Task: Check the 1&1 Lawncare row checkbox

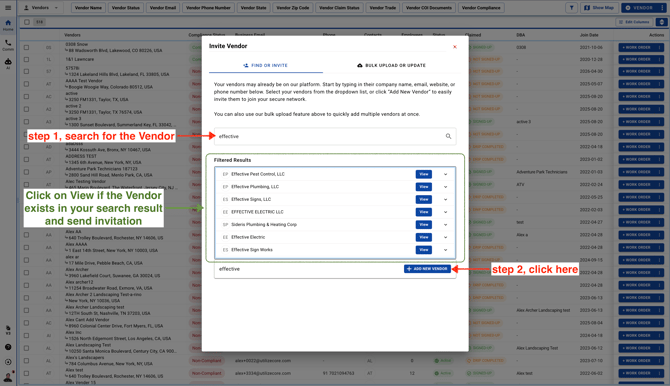Action: point(26,59)
